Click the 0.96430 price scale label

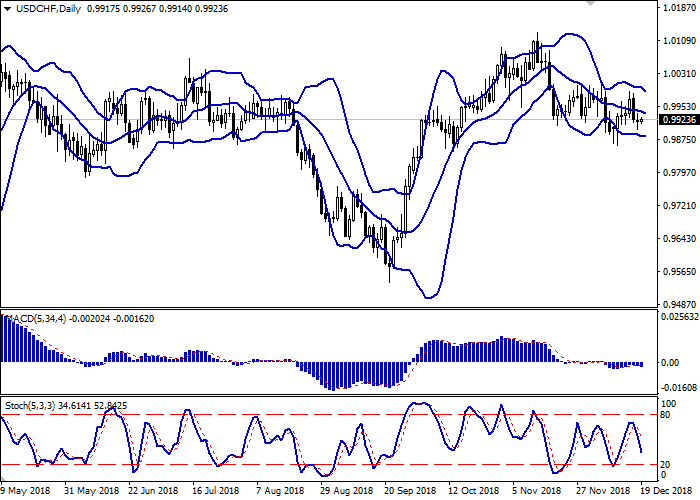point(678,238)
